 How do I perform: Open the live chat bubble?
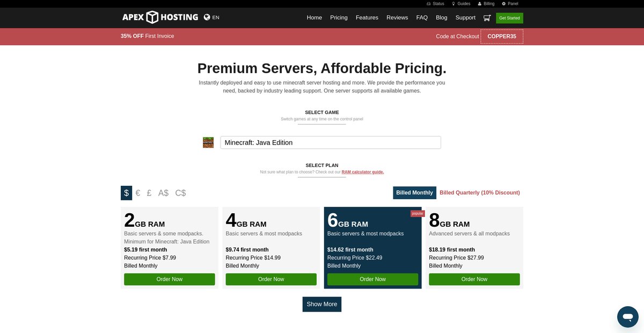pos(628,317)
